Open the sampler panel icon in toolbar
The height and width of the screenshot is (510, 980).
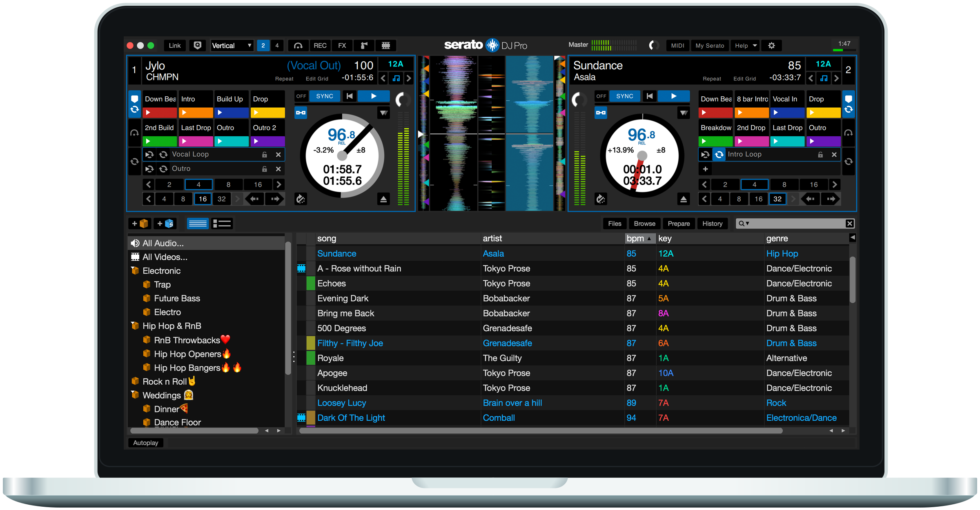[x=364, y=45]
